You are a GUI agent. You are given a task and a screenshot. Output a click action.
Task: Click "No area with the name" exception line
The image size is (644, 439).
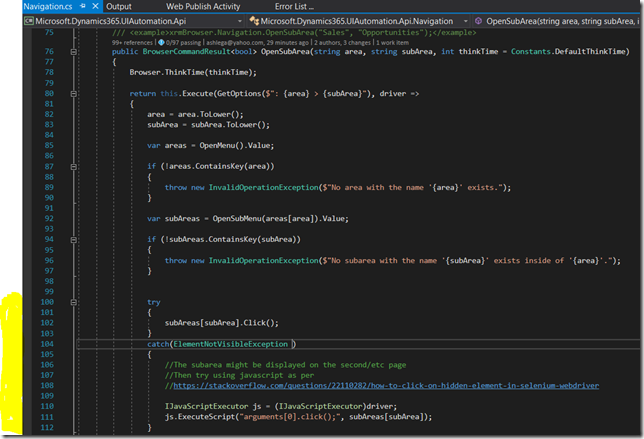pos(338,188)
